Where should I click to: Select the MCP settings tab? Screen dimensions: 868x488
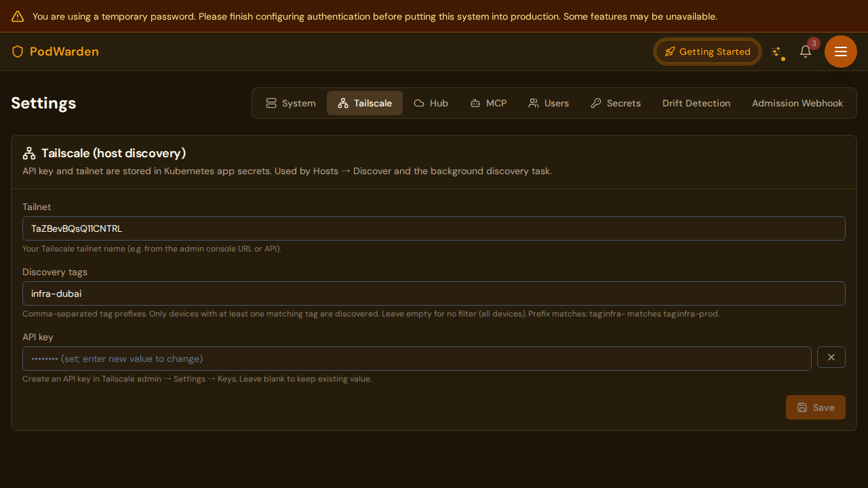point(488,103)
